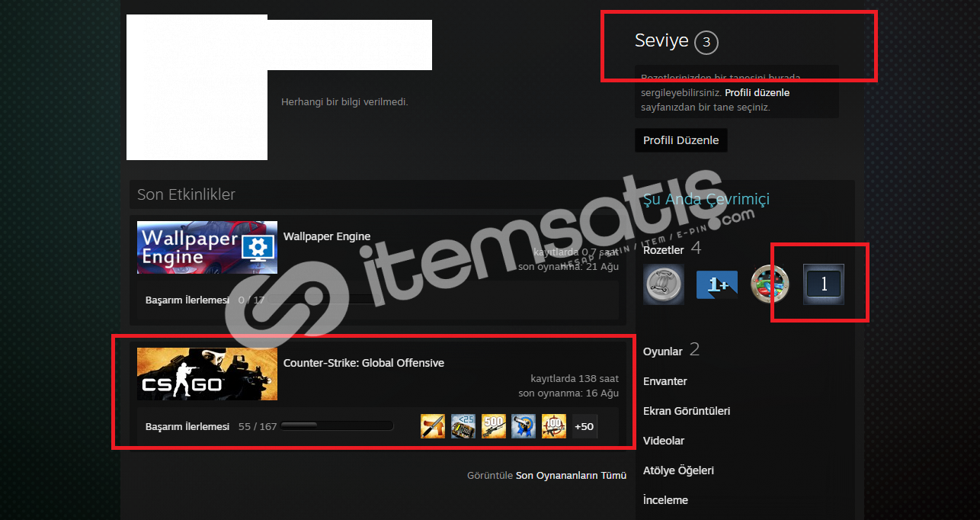
Task: Click the games count '2' beside Oyunlar
Action: click(694, 350)
